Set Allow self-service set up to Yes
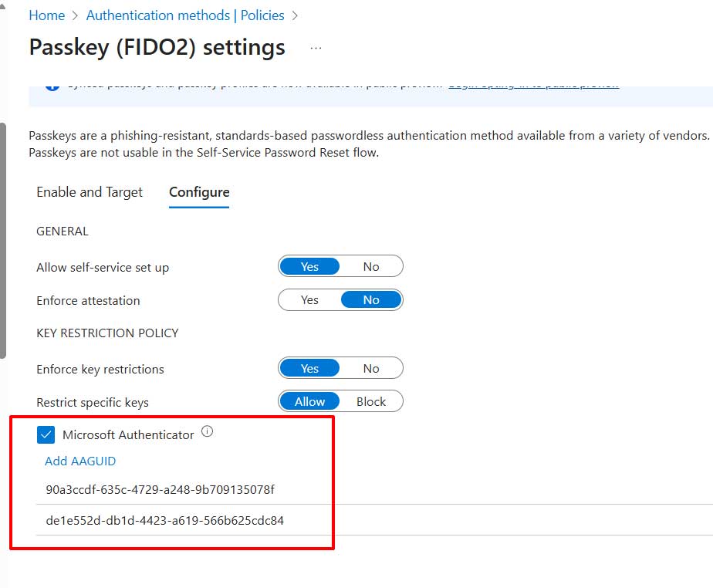713x588 pixels. [309, 267]
